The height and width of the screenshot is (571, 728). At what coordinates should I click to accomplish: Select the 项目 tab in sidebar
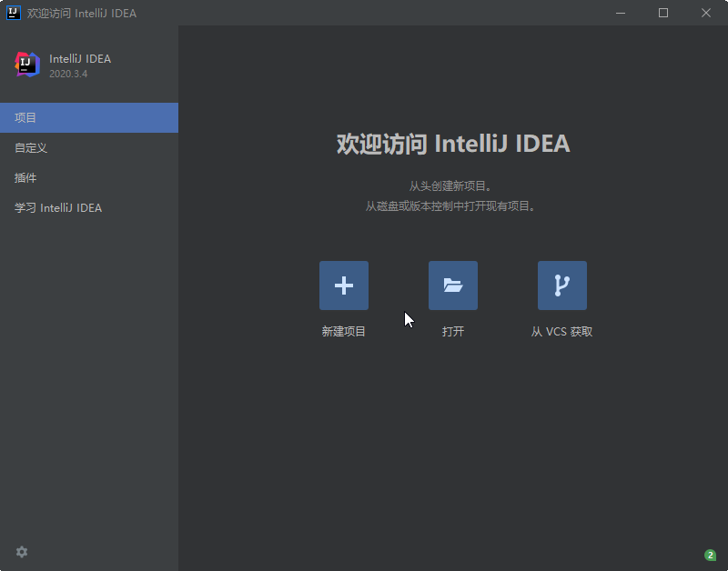[89, 118]
